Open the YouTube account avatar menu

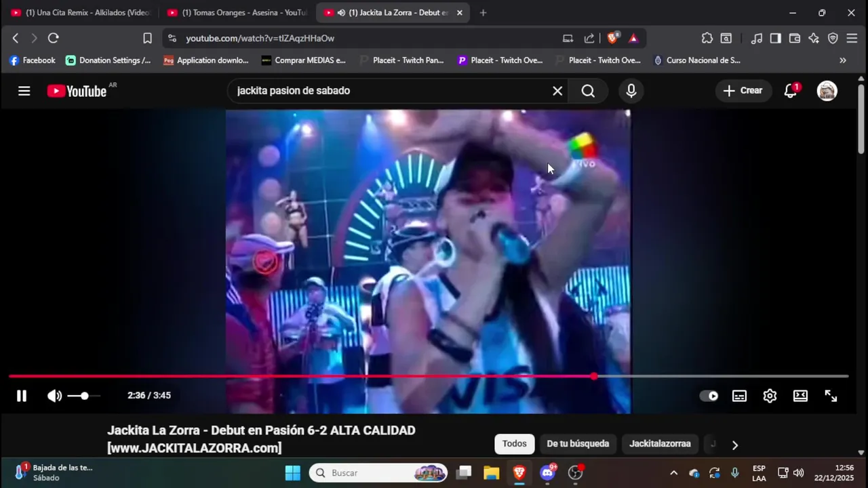coord(827,91)
